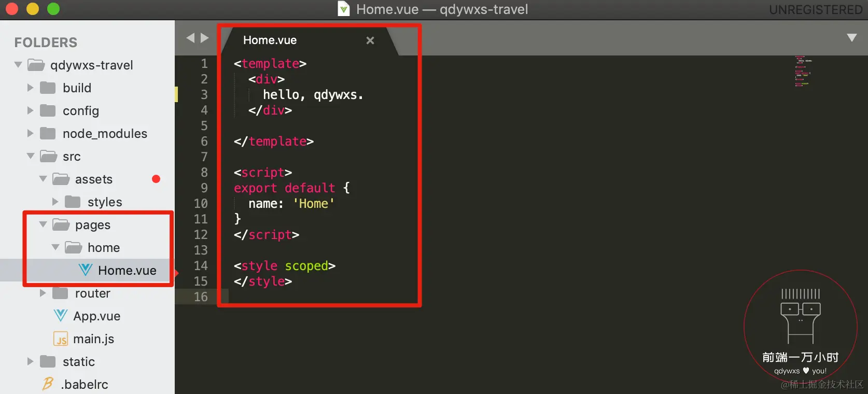Click the Vue icon beside Home.vue

86,270
